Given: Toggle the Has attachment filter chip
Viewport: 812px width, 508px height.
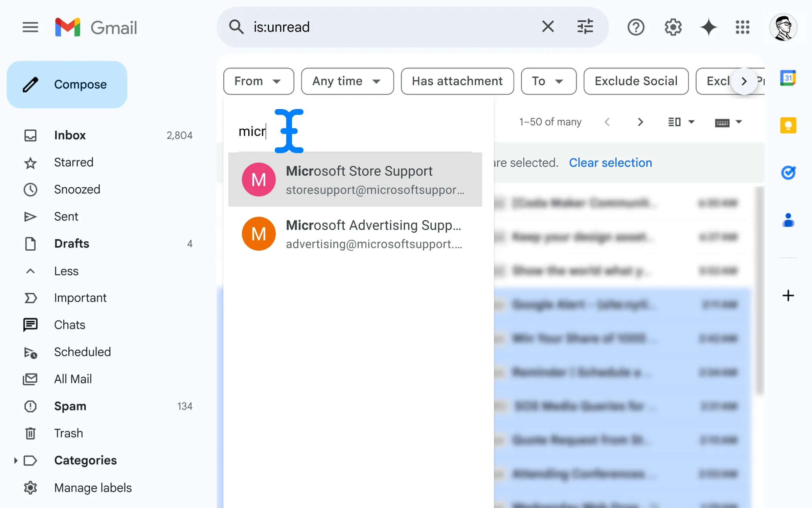Looking at the screenshot, I should click(457, 81).
